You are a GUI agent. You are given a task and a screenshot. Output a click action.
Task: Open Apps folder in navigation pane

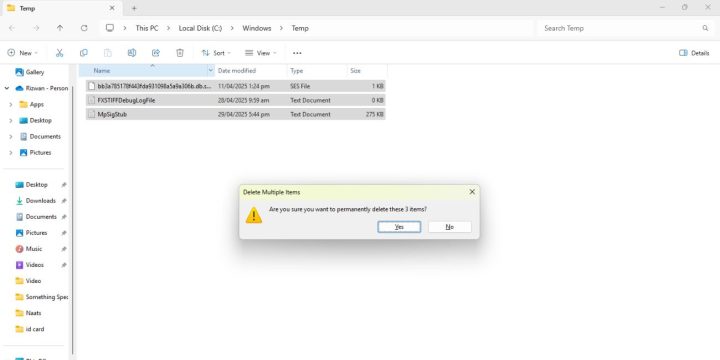(32, 104)
